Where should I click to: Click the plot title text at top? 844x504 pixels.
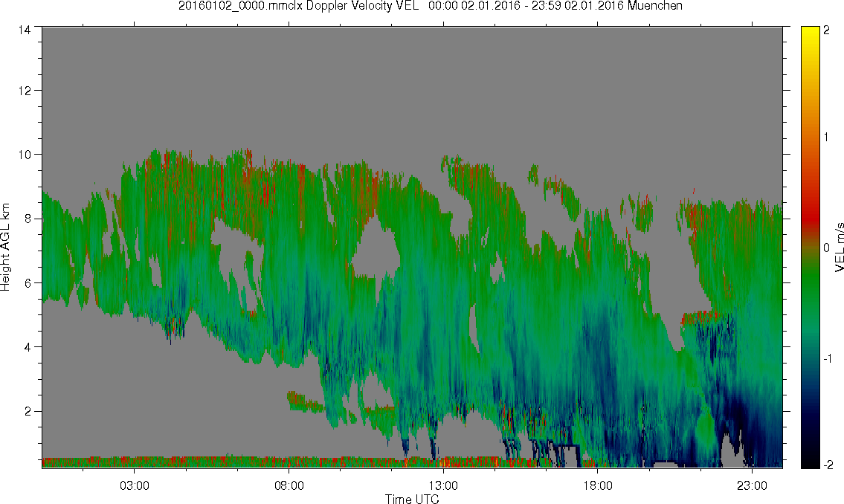[430, 6]
